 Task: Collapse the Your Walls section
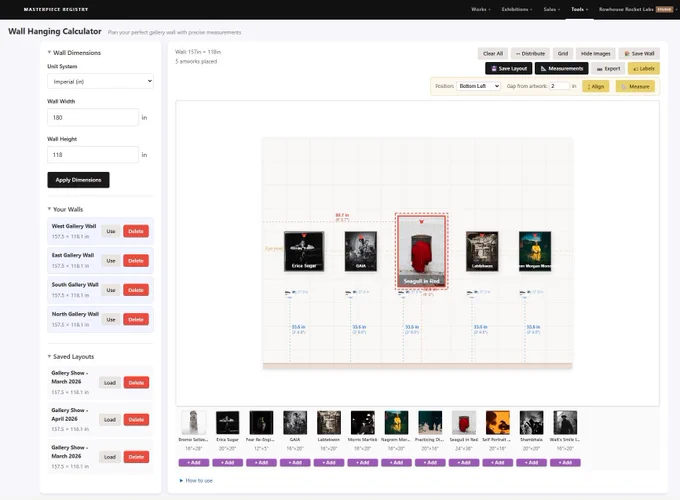coord(65,209)
